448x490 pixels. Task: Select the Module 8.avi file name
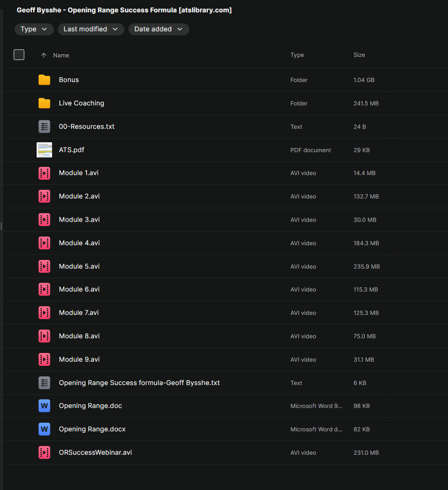[79, 336]
